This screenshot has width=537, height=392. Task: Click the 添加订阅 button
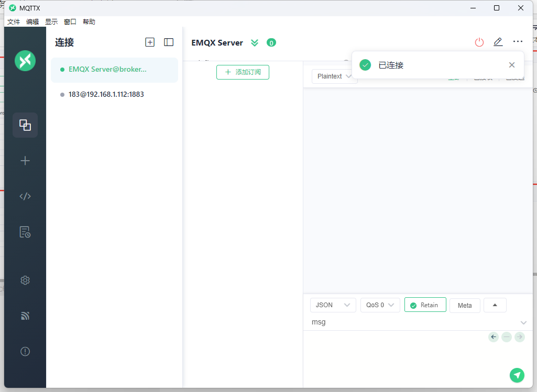coord(243,72)
